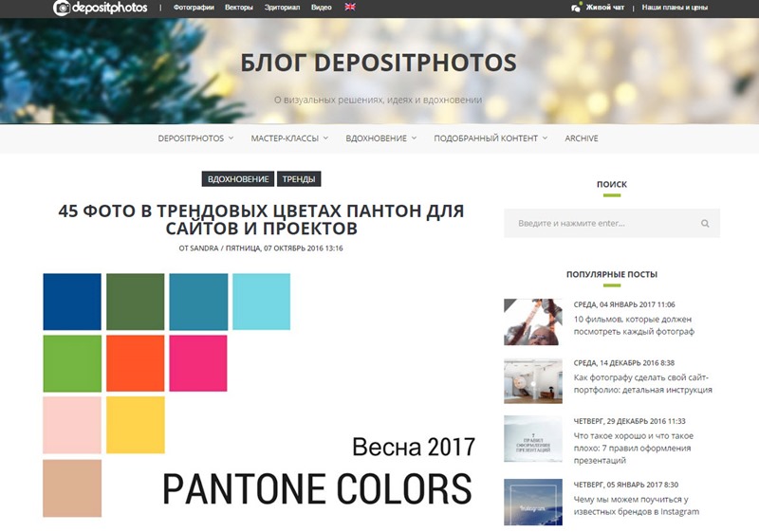Open Векторы in top bar

tap(239, 8)
